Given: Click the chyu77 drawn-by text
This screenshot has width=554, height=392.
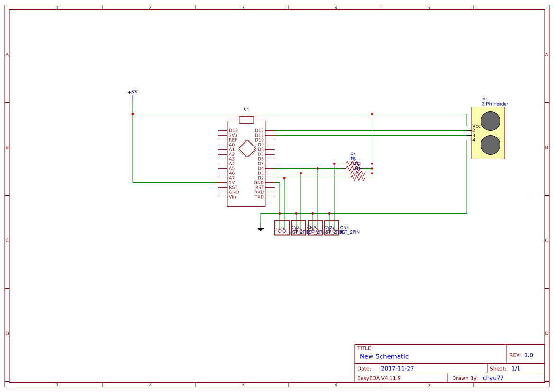Looking at the screenshot, I should (x=493, y=378).
